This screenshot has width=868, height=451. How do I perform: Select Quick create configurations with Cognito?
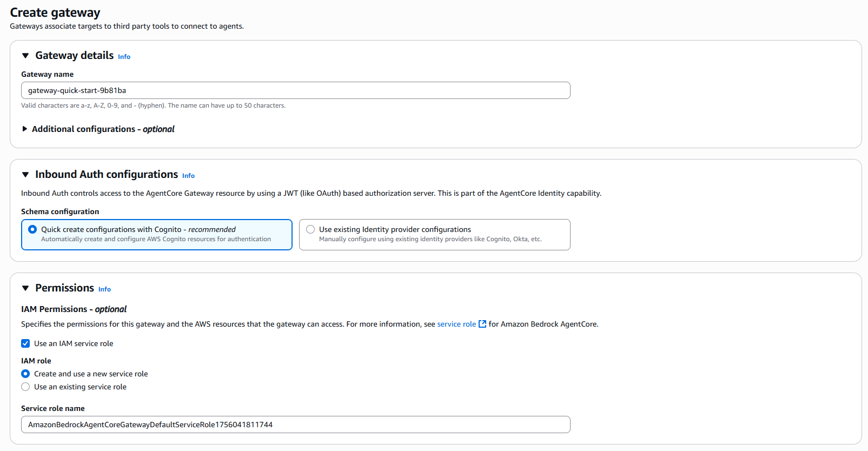coord(32,229)
